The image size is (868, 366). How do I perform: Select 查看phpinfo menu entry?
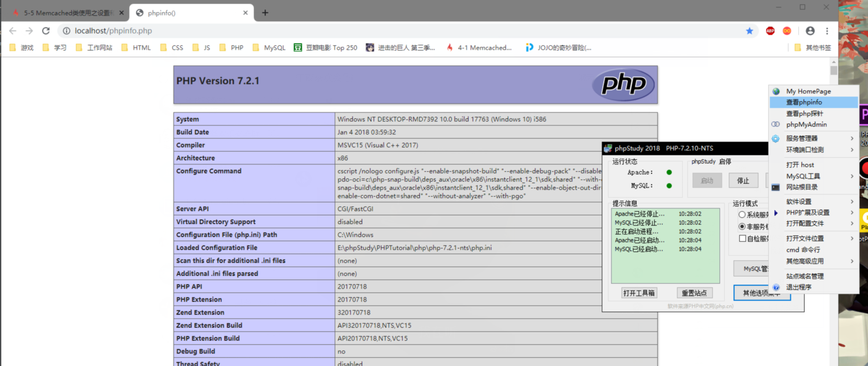(x=813, y=102)
